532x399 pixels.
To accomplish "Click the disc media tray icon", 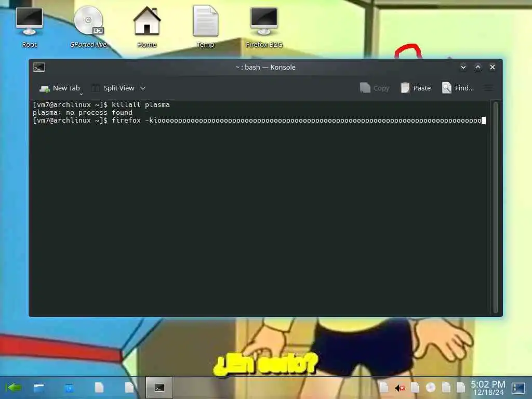I will [431, 388].
